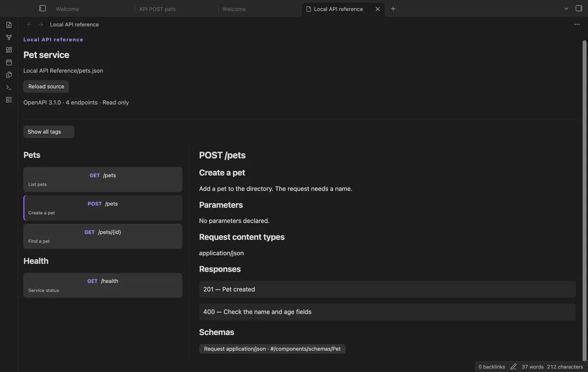Click the Show all tags button
This screenshot has height=372, width=588.
tap(49, 132)
